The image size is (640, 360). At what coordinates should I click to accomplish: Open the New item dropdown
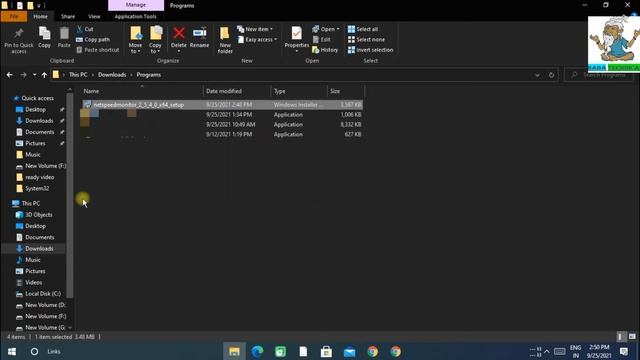click(x=255, y=29)
